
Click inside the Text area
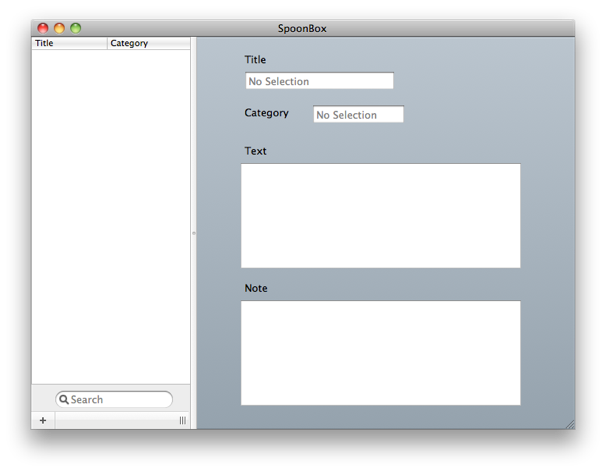click(381, 216)
